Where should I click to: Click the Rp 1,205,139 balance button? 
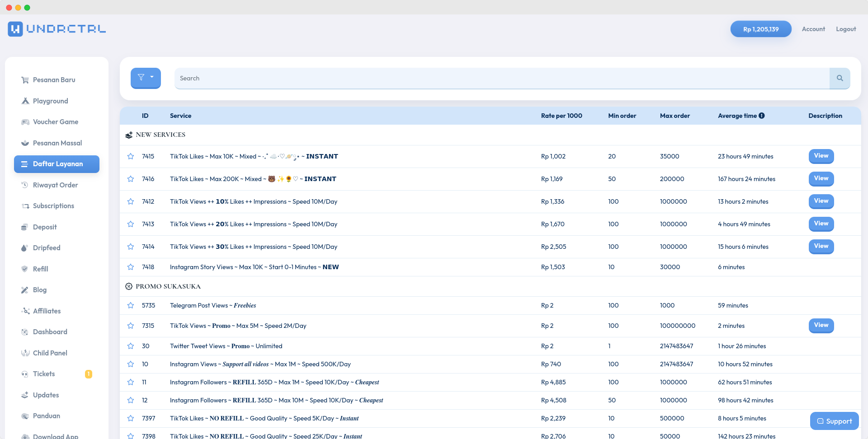coord(761,28)
